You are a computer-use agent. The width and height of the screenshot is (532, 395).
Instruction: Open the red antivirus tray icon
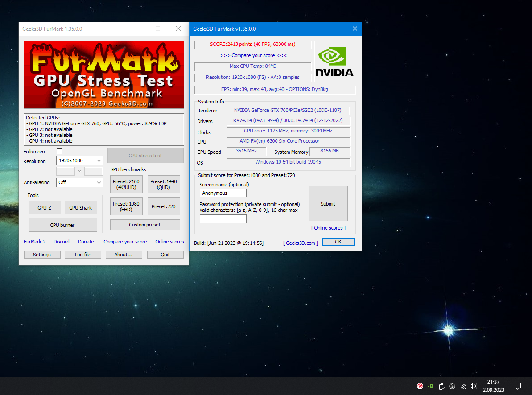pyautogui.click(x=420, y=386)
